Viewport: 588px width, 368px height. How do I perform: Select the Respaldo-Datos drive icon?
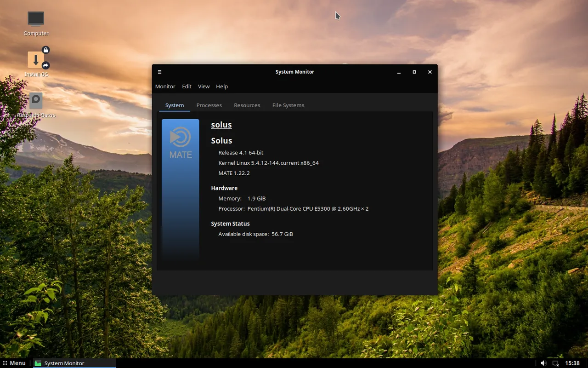pyautogui.click(x=36, y=104)
